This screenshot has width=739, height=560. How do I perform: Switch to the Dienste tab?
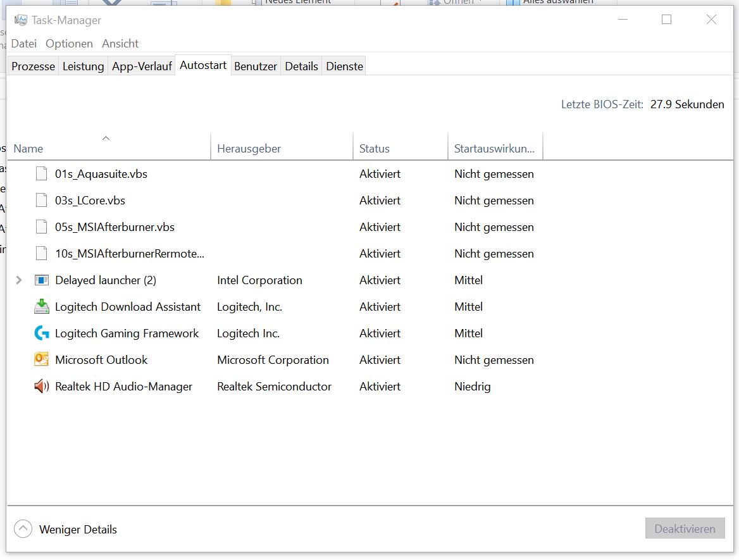[345, 66]
